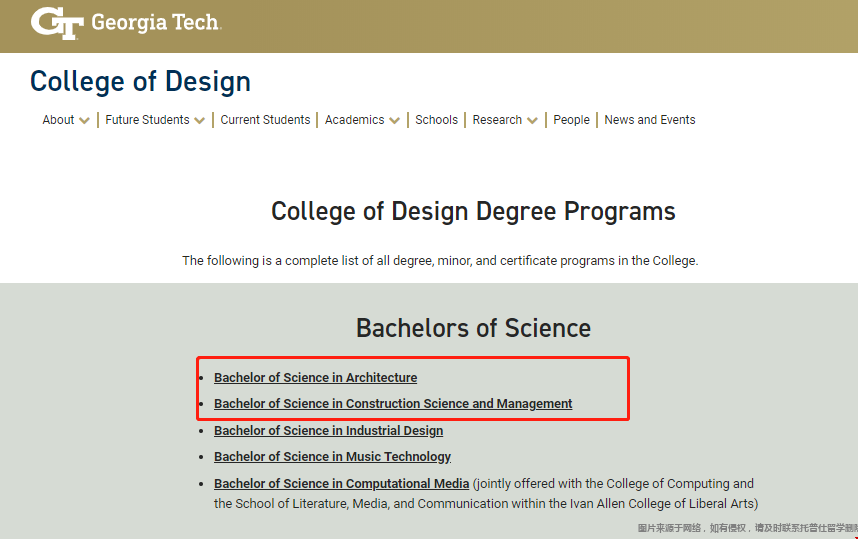This screenshot has width=858, height=539.
Task: Expand the Academics dropdown chevron
Action: pyautogui.click(x=395, y=120)
